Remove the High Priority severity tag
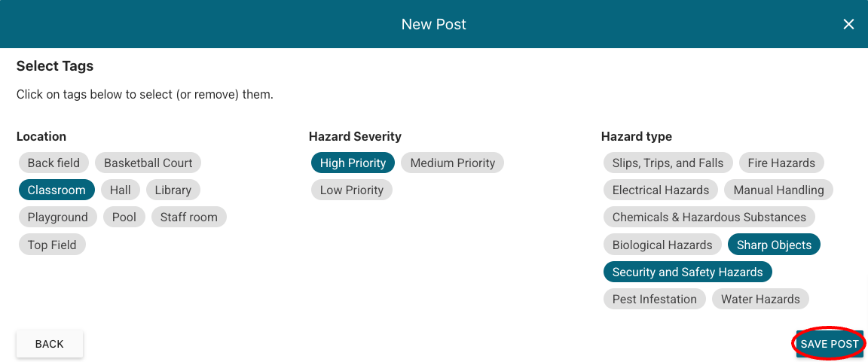 coord(353,163)
